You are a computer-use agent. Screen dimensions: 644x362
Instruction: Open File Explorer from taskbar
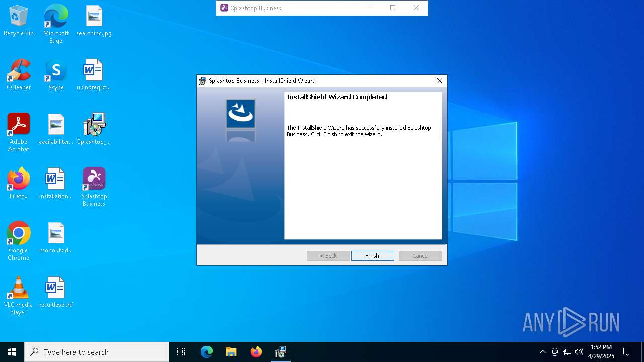click(x=231, y=352)
